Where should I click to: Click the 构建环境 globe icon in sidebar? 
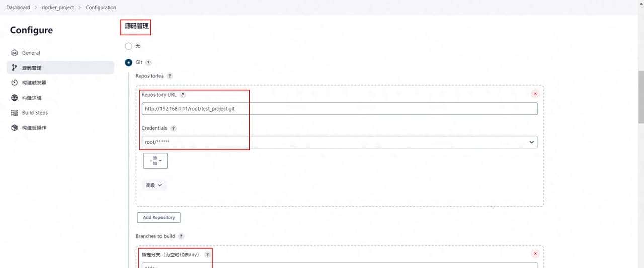tap(14, 98)
